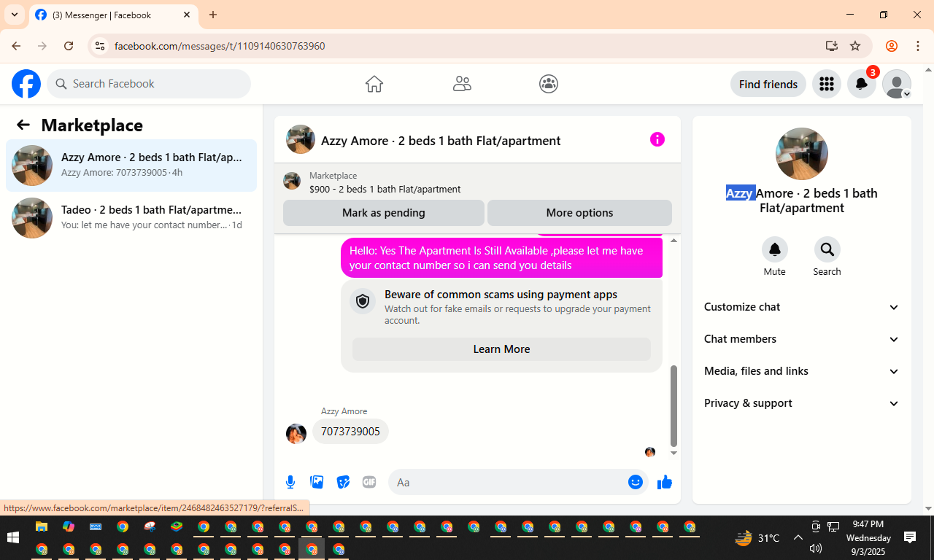Open the large listing photo in right panel
The image size is (934, 560).
(802, 154)
